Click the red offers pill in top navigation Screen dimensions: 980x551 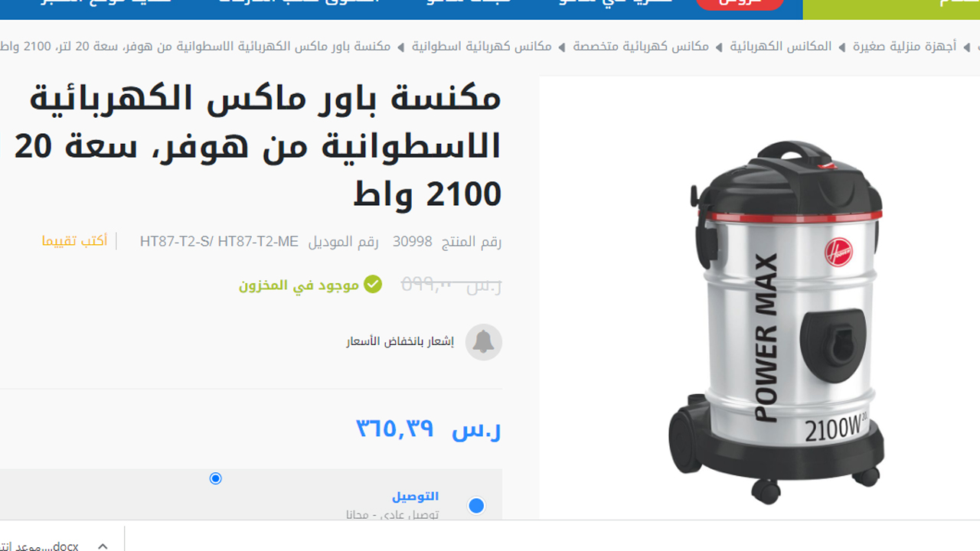(740, 4)
